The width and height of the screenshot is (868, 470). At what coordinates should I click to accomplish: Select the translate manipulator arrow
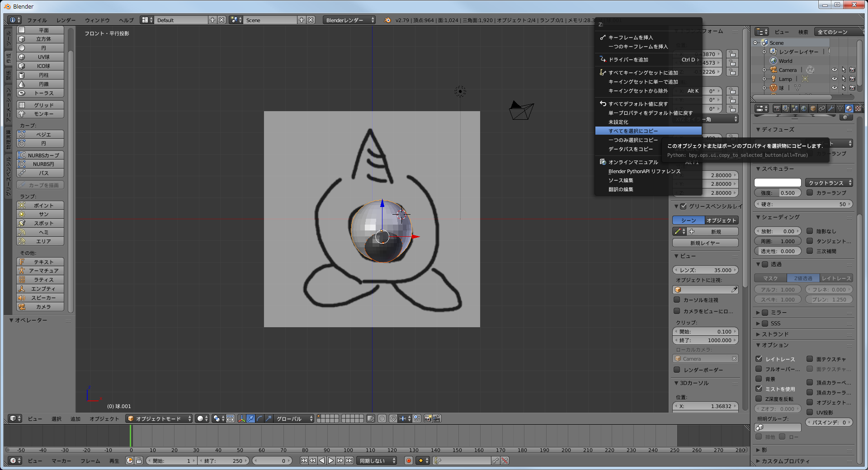tap(251, 418)
